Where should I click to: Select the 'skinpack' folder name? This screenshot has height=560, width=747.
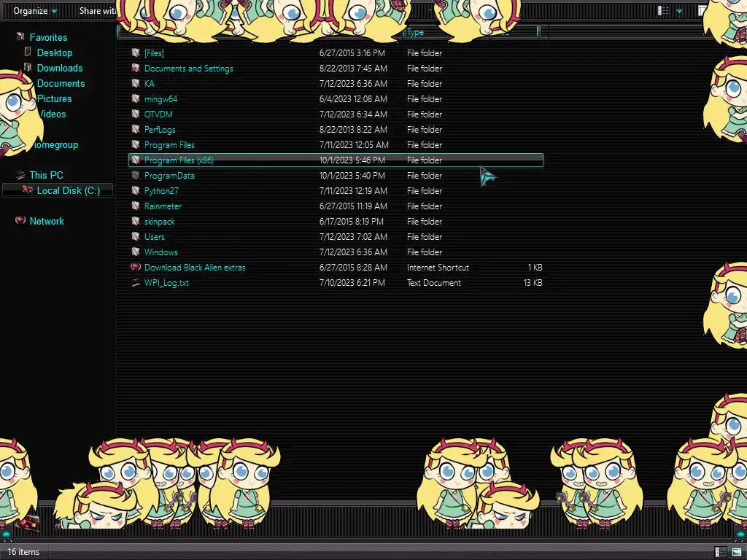159,222
